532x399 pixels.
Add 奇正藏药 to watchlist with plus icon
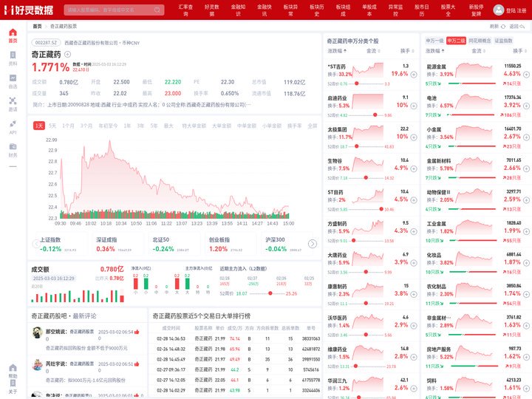tap(67, 54)
